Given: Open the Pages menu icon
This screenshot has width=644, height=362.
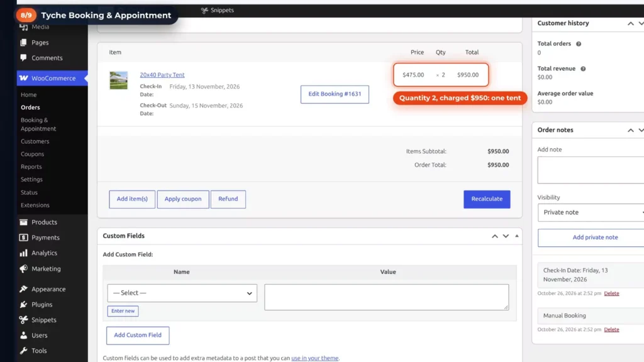Looking at the screenshot, I should coord(23,42).
